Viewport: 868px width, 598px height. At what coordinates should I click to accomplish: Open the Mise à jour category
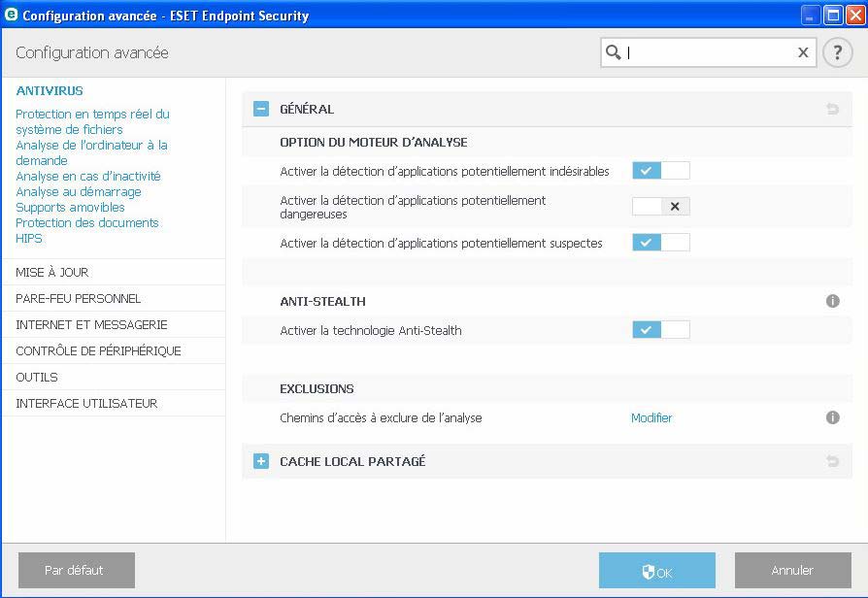[x=52, y=272]
